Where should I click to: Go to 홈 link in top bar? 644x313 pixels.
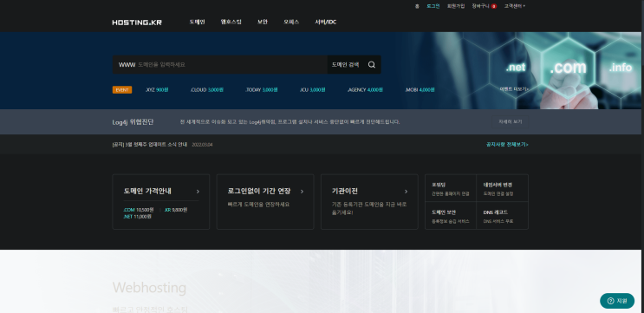pos(417,6)
